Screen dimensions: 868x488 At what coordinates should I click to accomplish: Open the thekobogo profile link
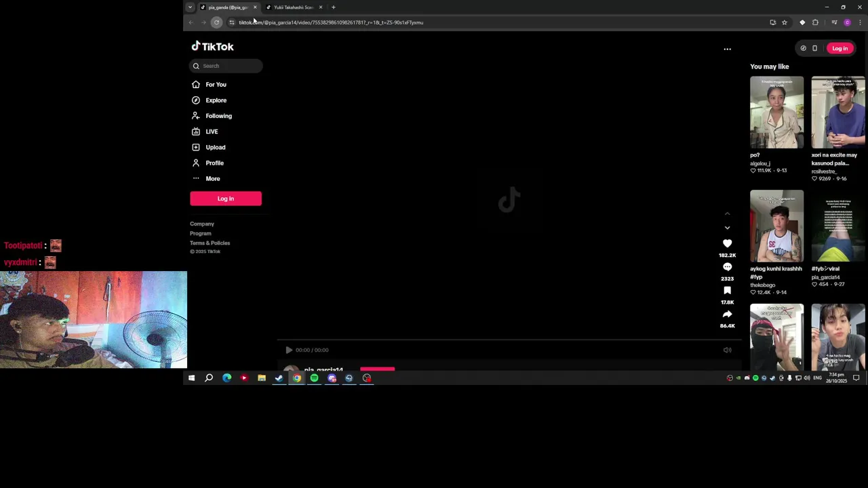(763, 285)
